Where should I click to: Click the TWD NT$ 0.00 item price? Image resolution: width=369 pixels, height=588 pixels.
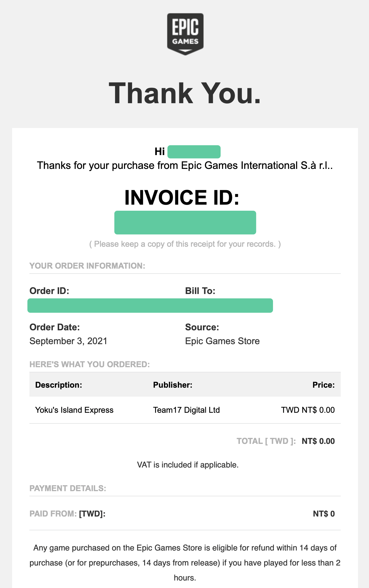tap(308, 410)
